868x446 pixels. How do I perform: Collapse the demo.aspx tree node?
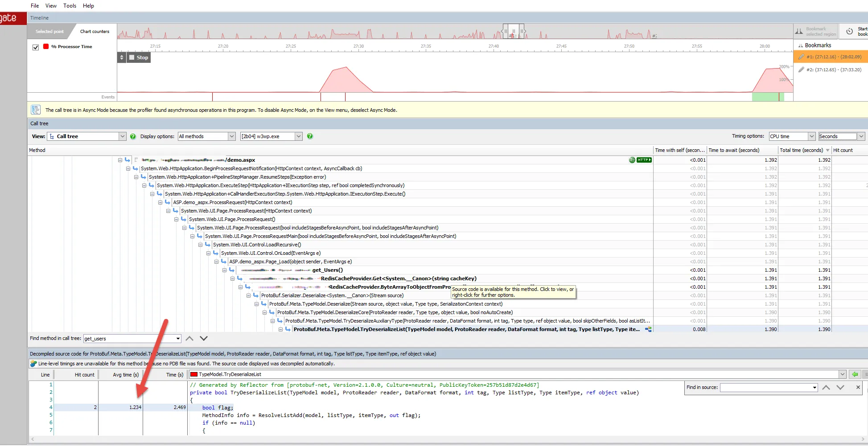tap(120, 160)
